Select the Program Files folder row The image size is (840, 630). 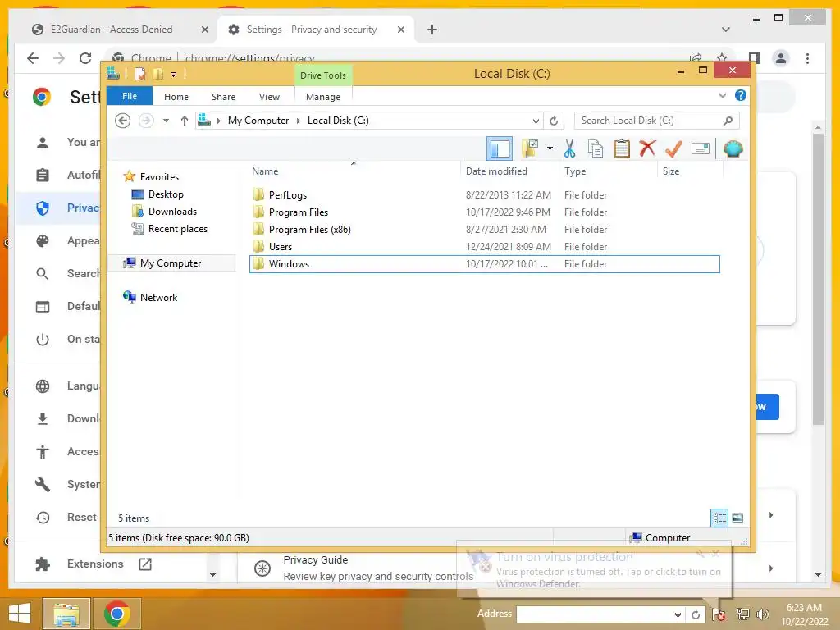point(484,212)
